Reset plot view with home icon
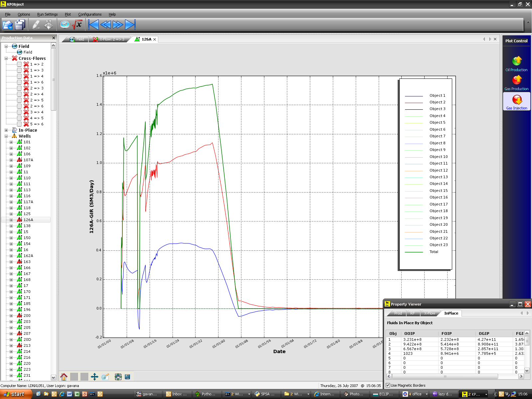The height and width of the screenshot is (399, 532). 64,377
